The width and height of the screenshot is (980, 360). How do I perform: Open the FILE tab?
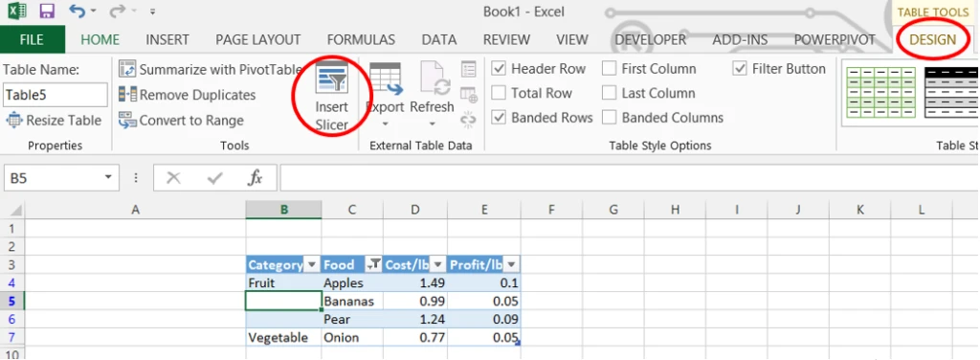pyautogui.click(x=32, y=39)
